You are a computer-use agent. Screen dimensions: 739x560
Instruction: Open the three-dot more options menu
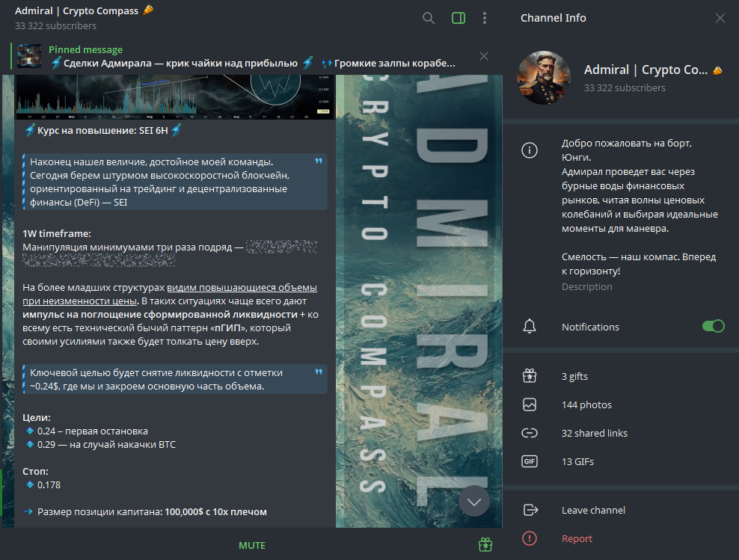pyautogui.click(x=485, y=19)
